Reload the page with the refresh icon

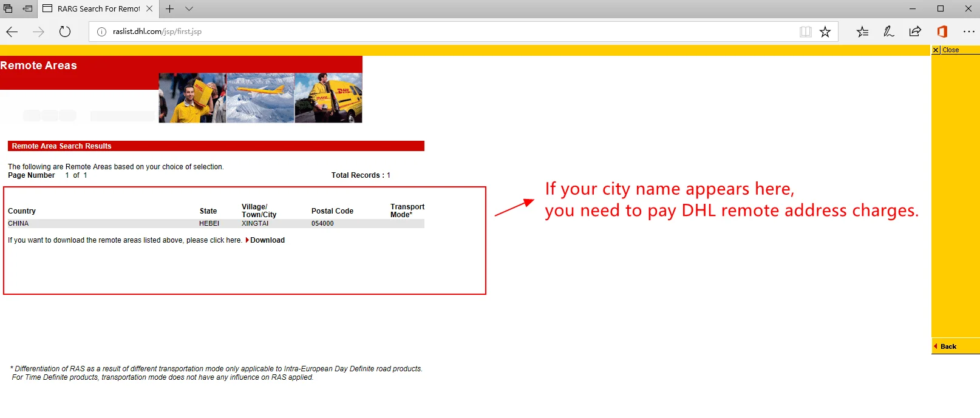coord(65,32)
